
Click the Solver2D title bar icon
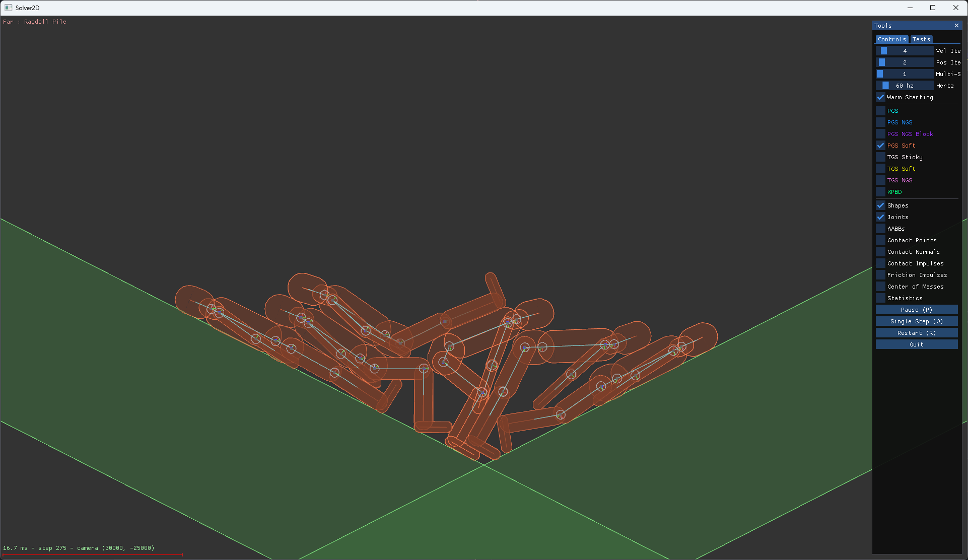8,8
